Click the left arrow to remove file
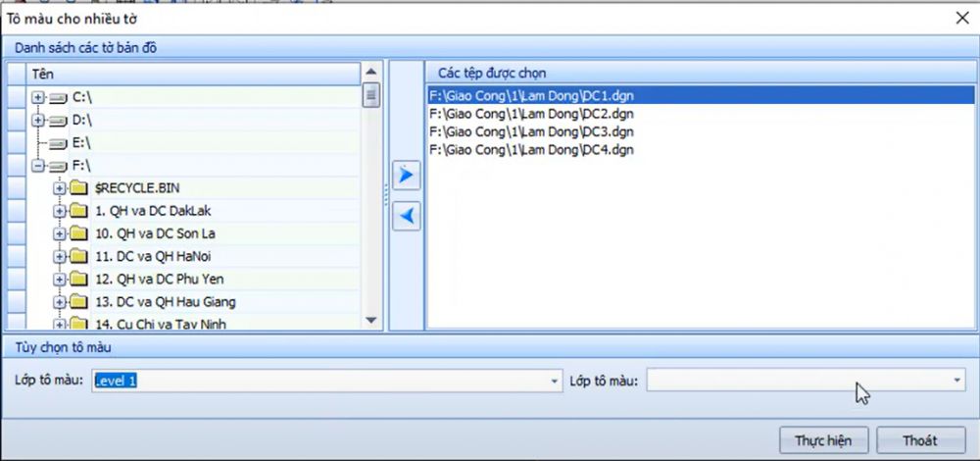The width and height of the screenshot is (980, 461). pyautogui.click(x=407, y=217)
